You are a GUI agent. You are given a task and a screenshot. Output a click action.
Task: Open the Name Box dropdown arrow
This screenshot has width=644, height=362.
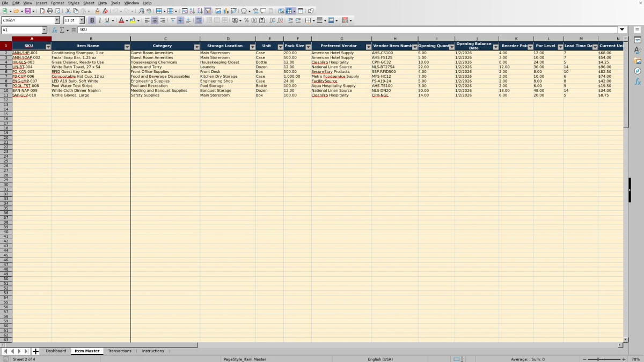pos(44,30)
